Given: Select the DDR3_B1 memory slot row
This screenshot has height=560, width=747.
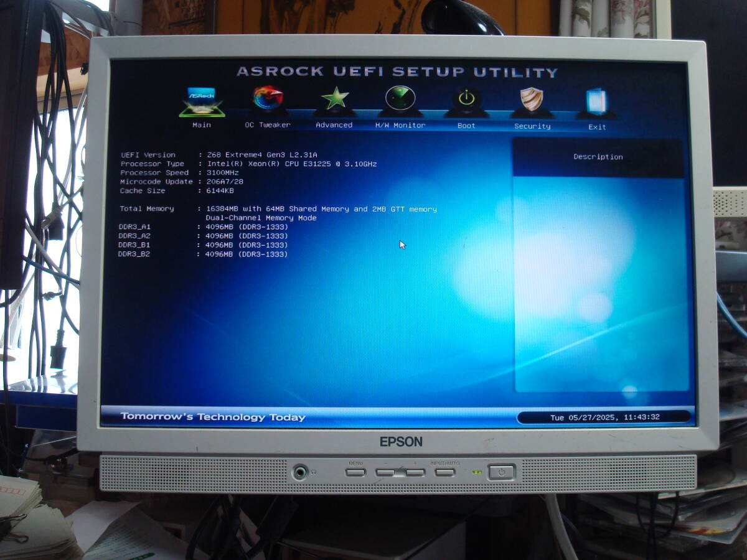Looking at the screenshot, I should (204, 245).
